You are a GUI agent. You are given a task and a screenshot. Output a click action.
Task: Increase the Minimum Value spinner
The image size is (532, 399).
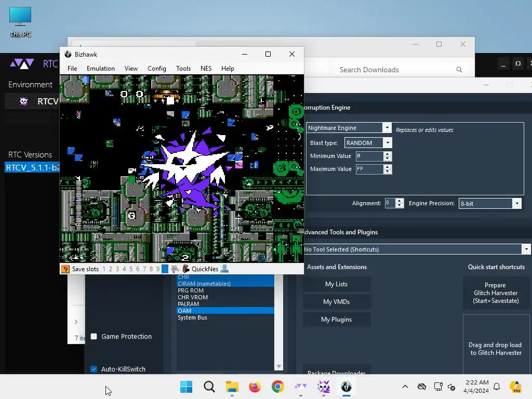(x=388, y=154)
